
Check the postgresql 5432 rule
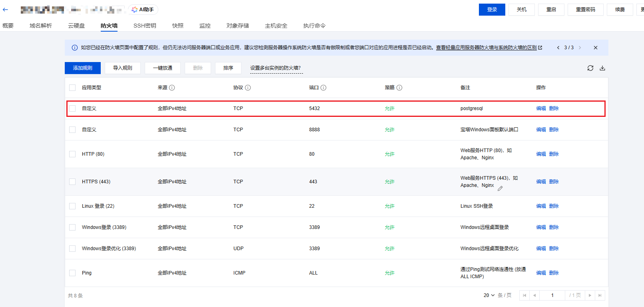point(72,108)
